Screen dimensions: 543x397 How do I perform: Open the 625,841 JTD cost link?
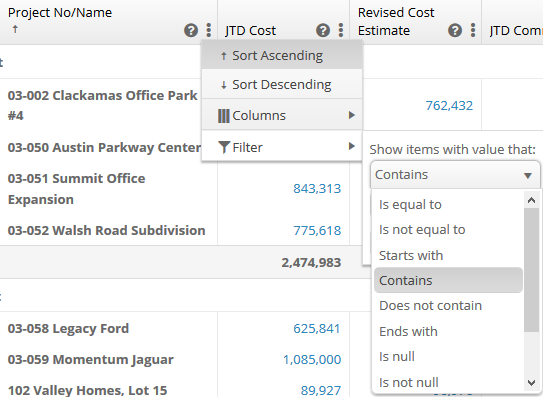click(317, 328)
